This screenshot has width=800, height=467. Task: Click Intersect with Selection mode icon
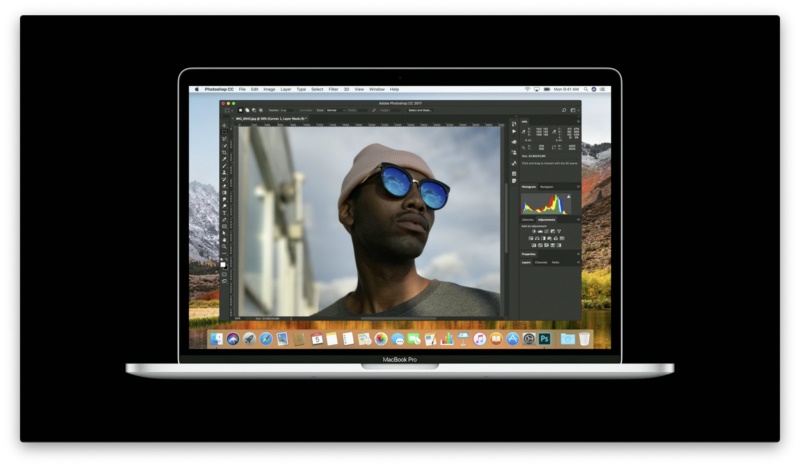[x=261, y=110]
